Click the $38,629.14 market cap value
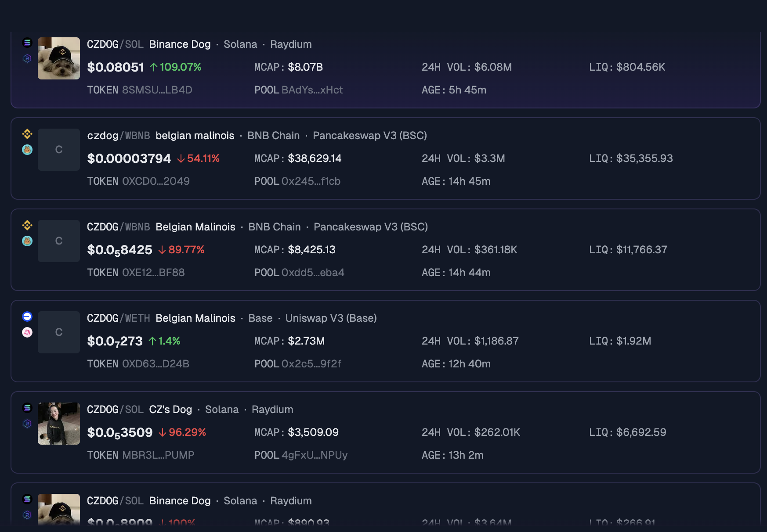This screenshot has height=532, width=767. [315, 158]
